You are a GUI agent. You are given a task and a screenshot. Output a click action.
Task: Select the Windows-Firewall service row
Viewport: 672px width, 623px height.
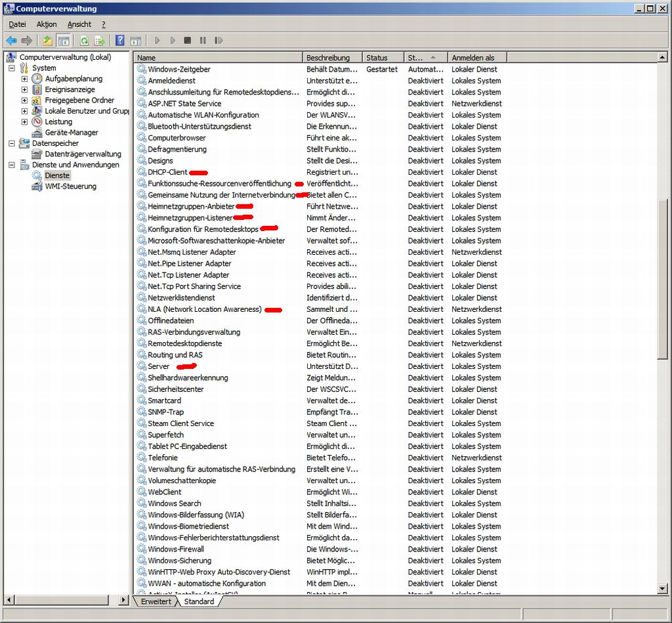point(320,549)
